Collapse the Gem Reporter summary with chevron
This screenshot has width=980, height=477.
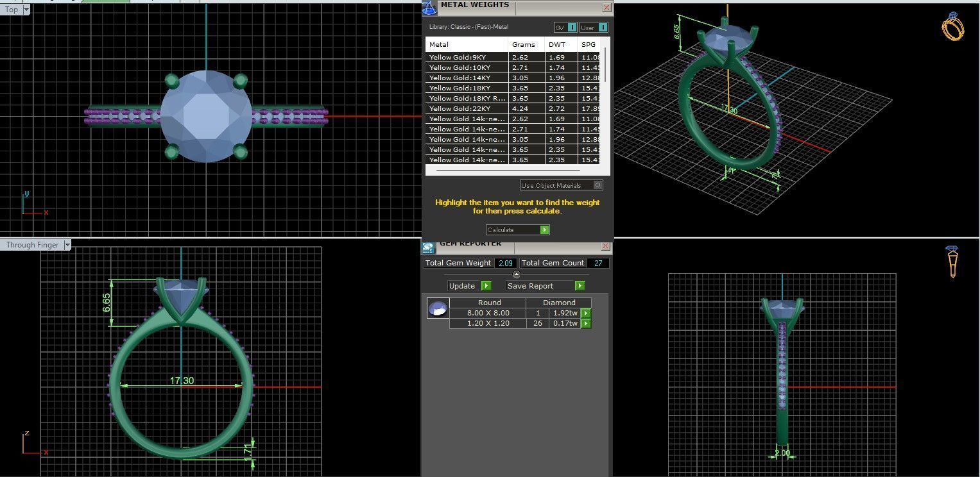click(517, 274)
